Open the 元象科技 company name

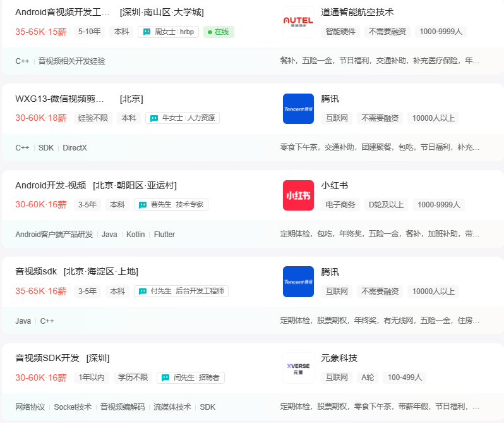pos(339,358)
